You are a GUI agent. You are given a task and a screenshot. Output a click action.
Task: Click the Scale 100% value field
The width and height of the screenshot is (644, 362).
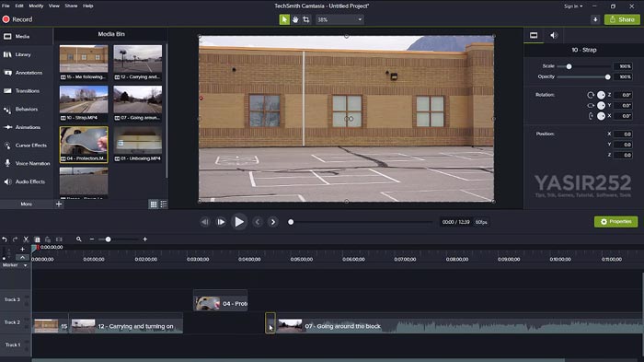(x=623, y=66)
